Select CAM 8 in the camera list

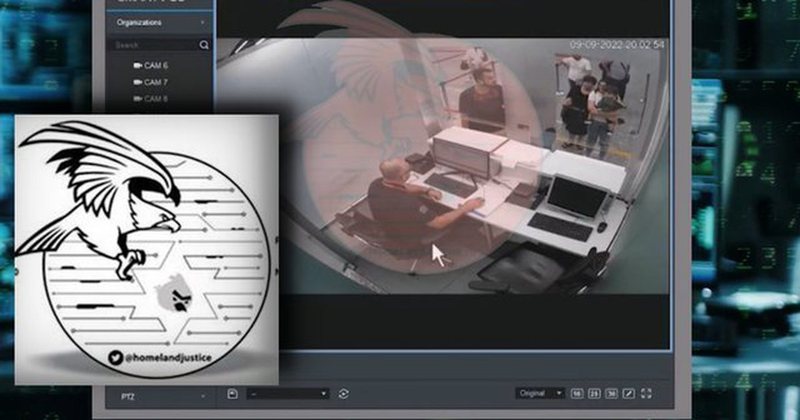point(155,99)
